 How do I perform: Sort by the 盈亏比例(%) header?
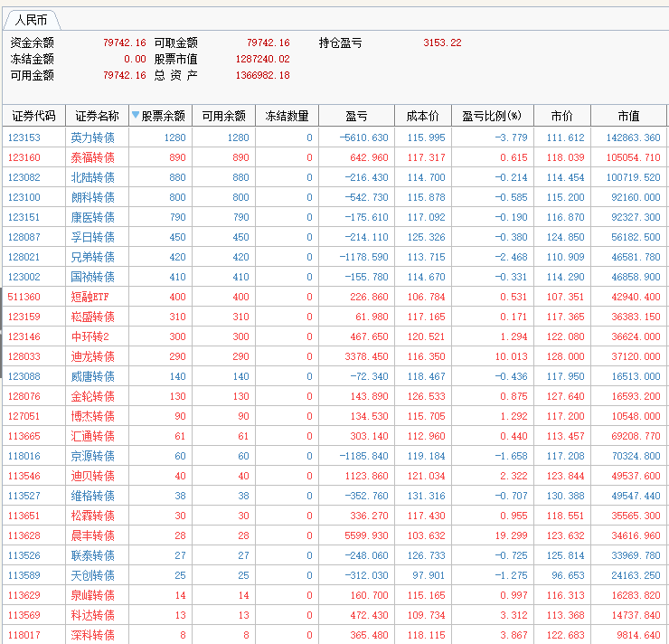[x=492, y=116]
